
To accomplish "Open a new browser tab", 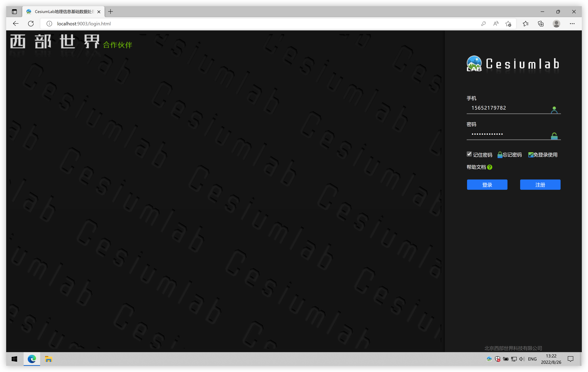I will pyautogui.click(x=111, y=11).
